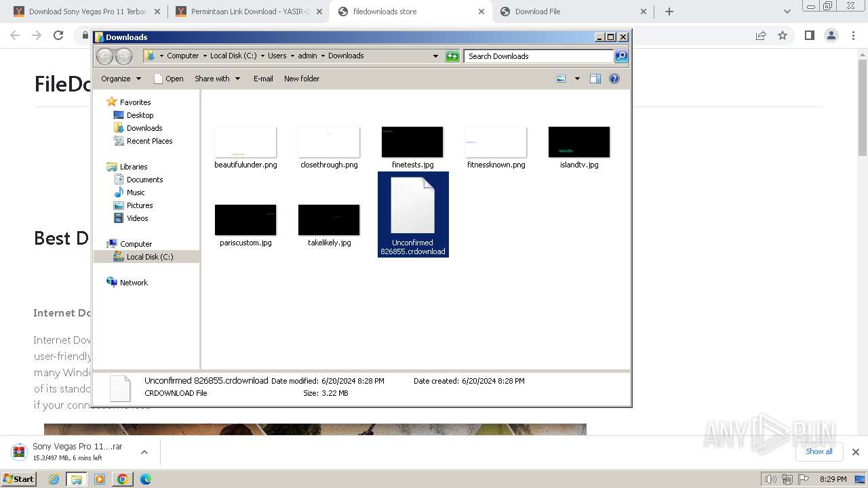
Task: Open Desktop in Favorites sidebar
Action: coord(134,115)
